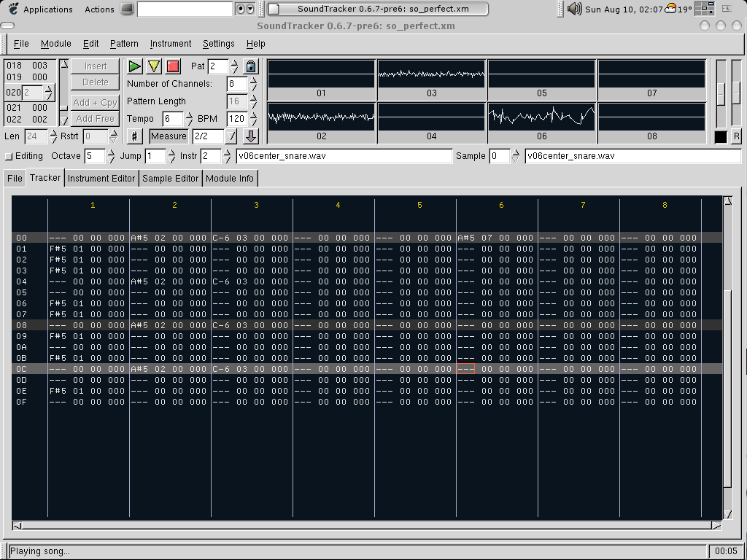Click the Add Free button
747x560 pixels.
pyautogui.click(x=96, y=119)
